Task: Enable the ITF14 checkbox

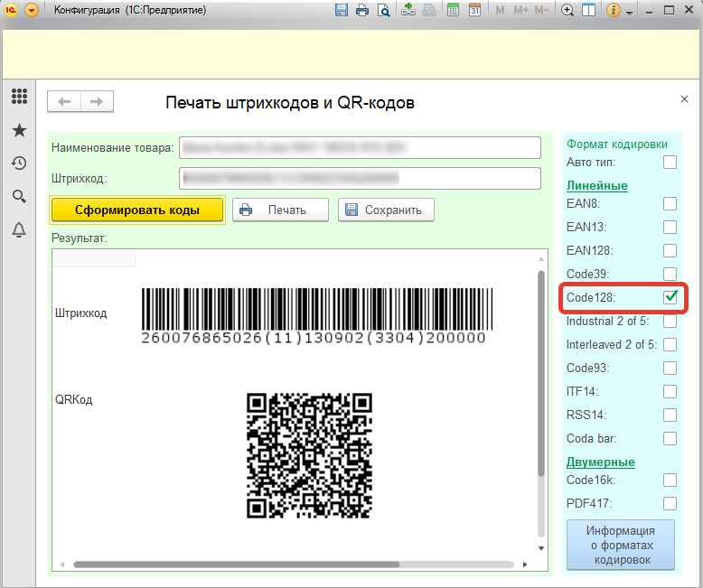Action: [x=670, y=391]
